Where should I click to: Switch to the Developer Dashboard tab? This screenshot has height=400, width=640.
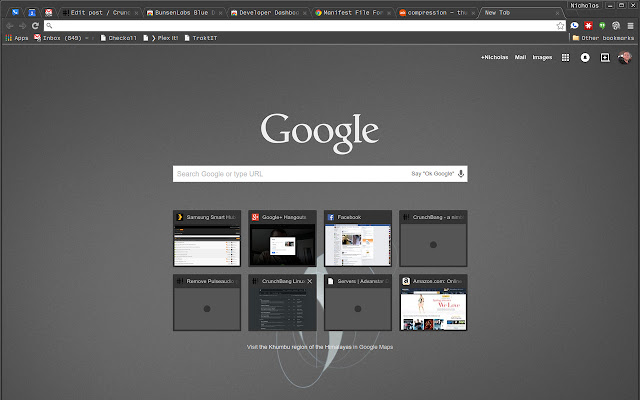coord(265,13)
